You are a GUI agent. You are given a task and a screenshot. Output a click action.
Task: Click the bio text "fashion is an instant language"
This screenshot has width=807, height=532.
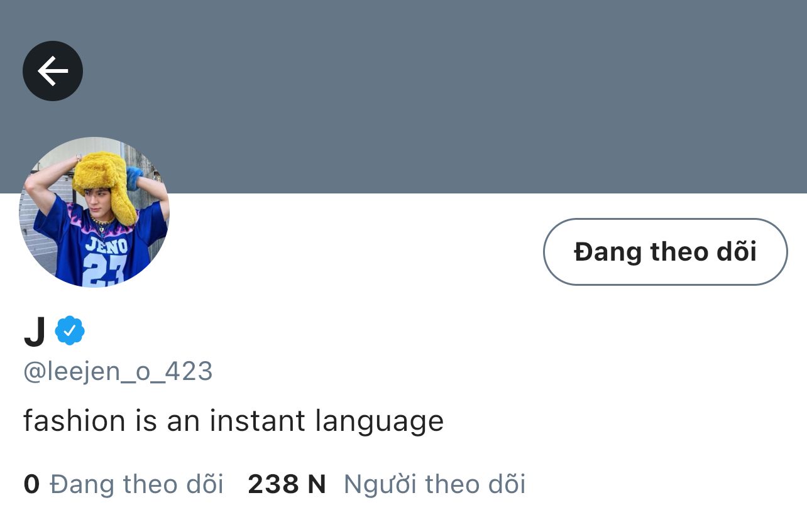tap(233, 421)
